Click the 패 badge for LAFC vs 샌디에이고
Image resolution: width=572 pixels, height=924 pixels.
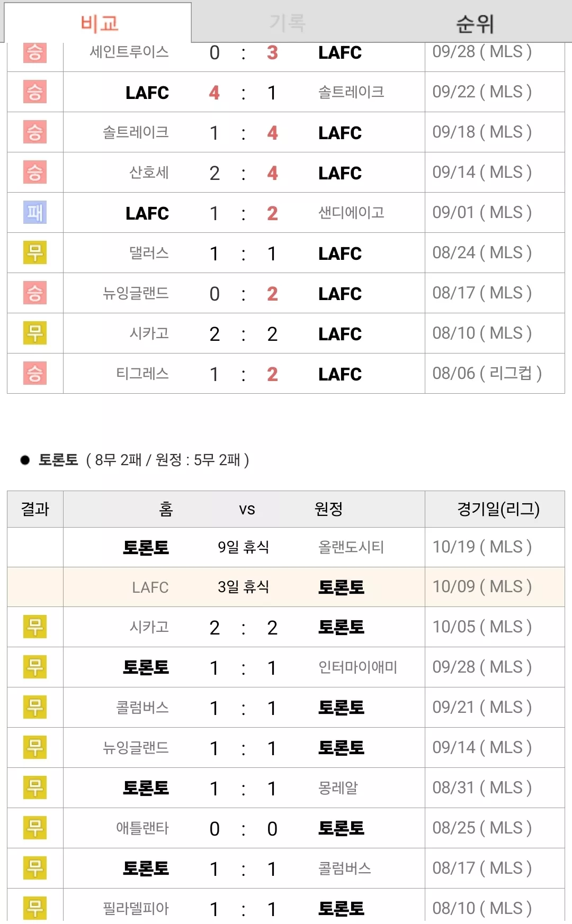click(x=35, y=212)
